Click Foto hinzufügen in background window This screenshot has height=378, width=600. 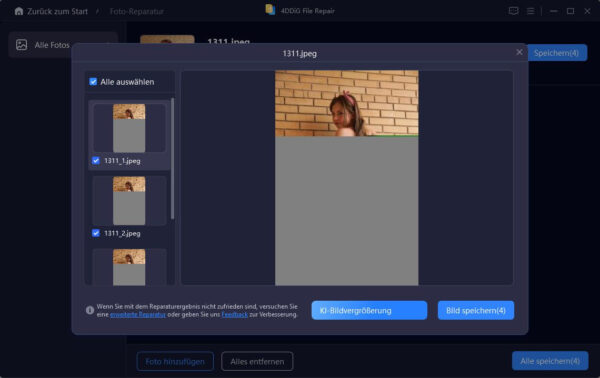[175, 361]
